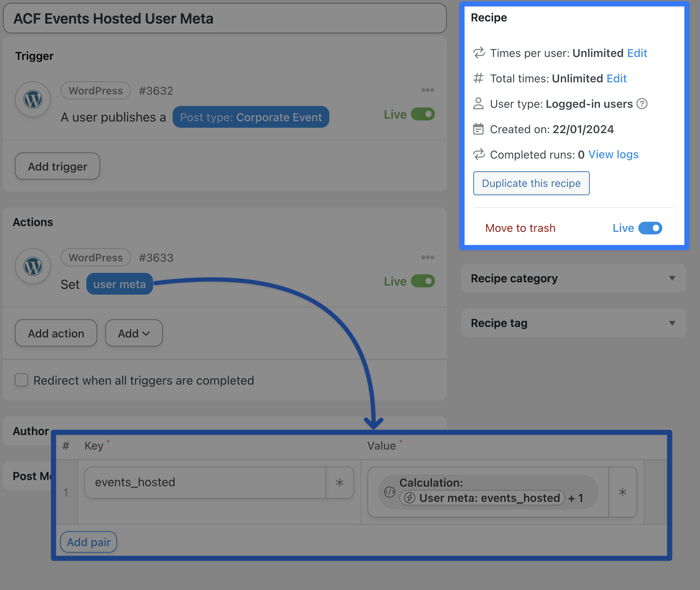700x590 pixels.
Task: Click the help icon beside Logged-in users
Action: 642,104
